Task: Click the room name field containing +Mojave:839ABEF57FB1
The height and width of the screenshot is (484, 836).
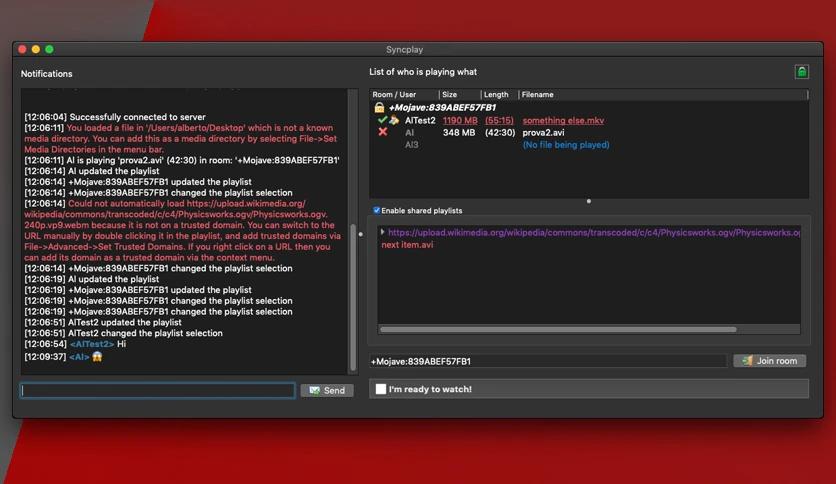Action: tap(548, 361)
